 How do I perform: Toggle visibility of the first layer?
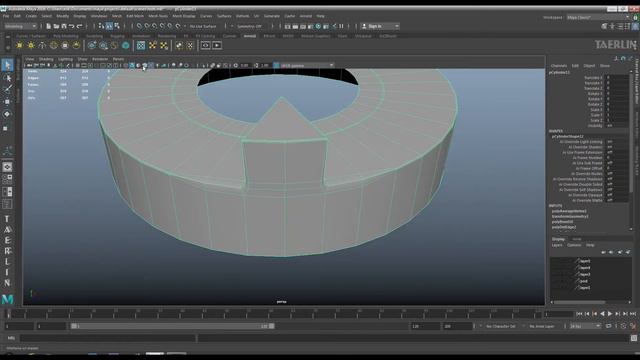554,261
